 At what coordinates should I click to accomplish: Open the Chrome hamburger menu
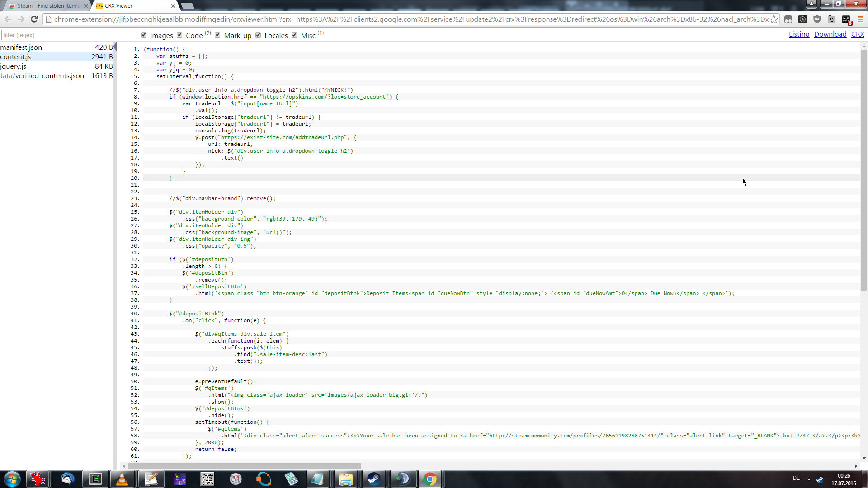(x=860, y=19)
